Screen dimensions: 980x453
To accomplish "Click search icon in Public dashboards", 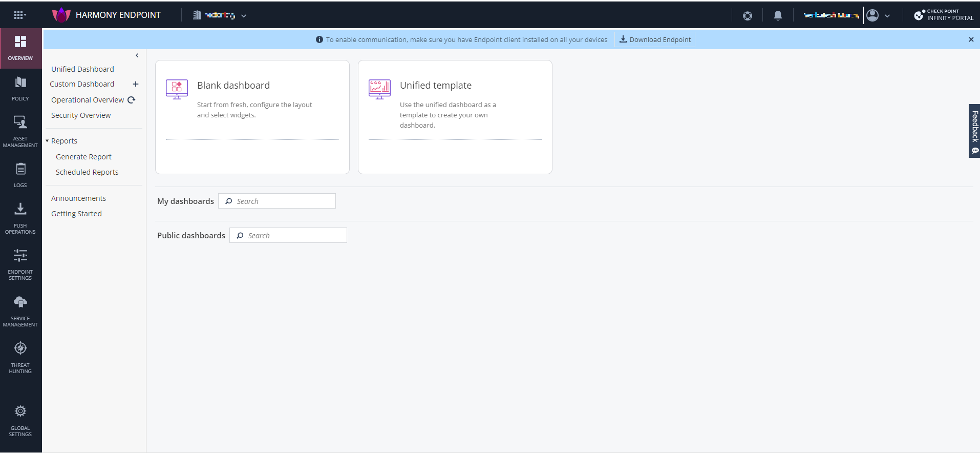I will (240, 235).
